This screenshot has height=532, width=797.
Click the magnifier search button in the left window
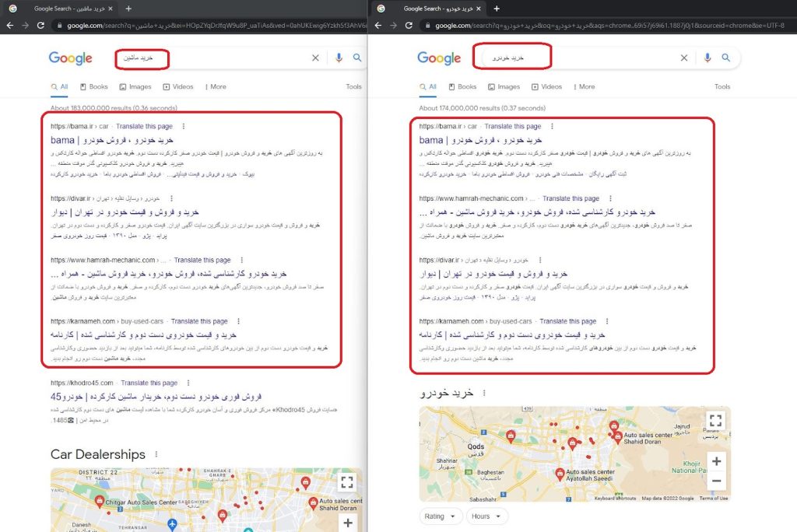point(357,58)
